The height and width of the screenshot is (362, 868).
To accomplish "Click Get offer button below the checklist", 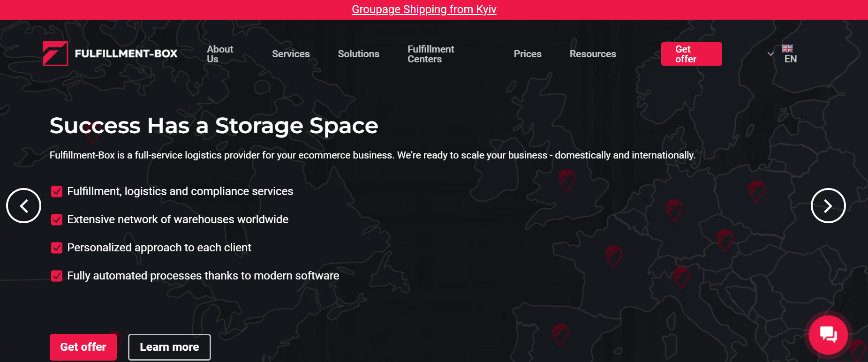I will 83,347.
